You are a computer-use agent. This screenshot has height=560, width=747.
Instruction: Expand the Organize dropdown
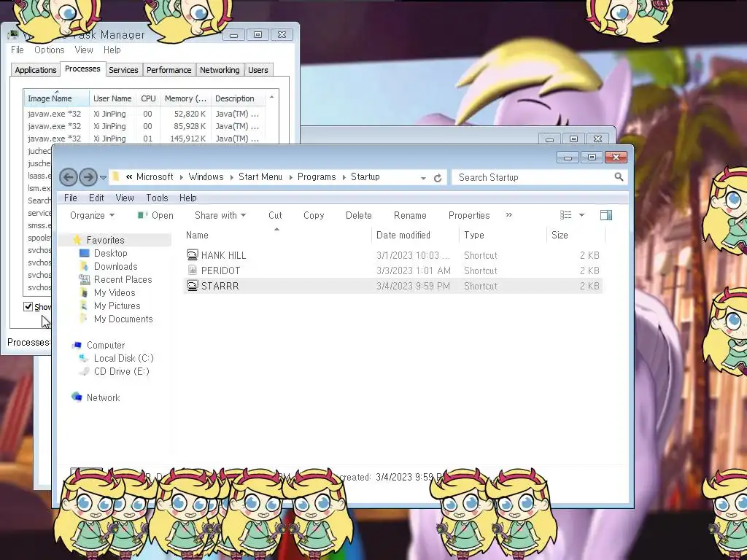click(x=92, y=215)
